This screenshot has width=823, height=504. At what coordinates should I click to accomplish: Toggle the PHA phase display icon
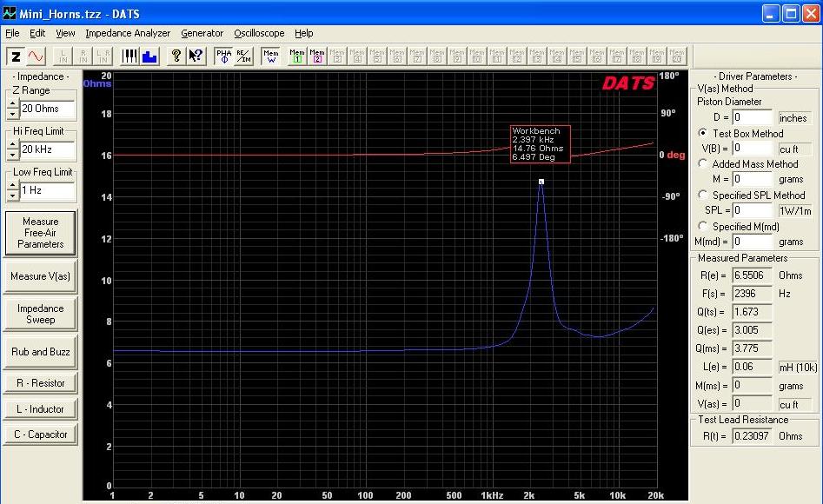[223, 56]
